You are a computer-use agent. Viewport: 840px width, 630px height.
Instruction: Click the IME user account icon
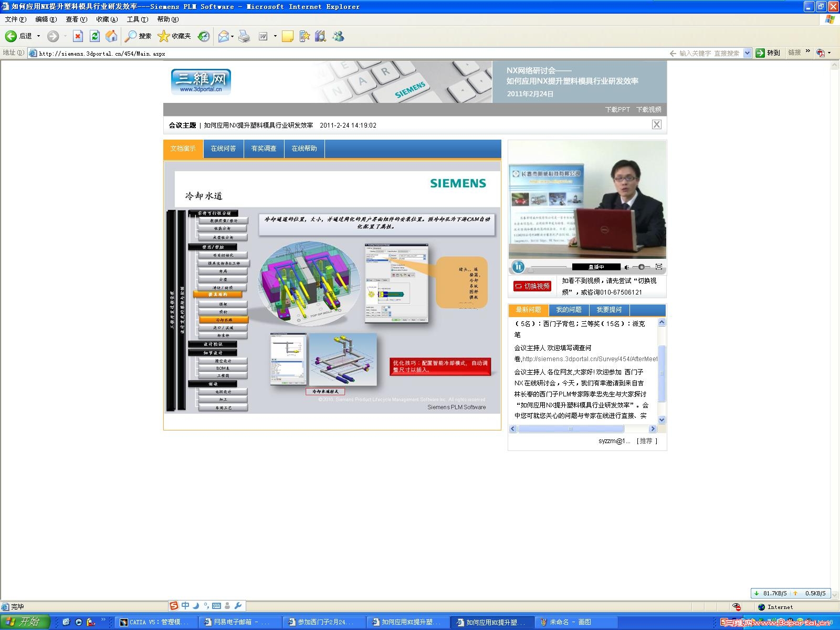coord(227,606)
